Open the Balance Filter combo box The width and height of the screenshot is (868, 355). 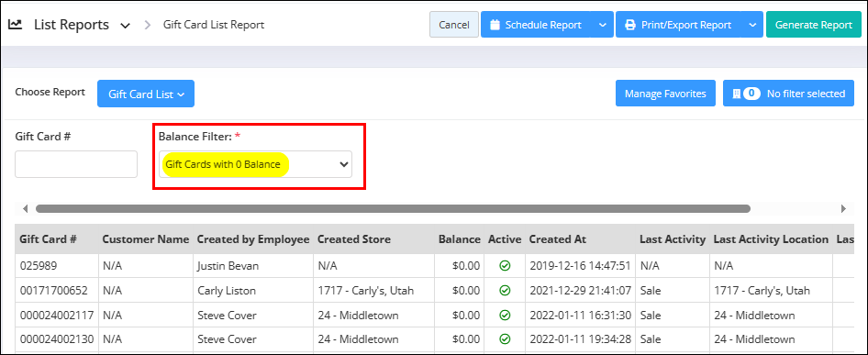pos(255,164)
